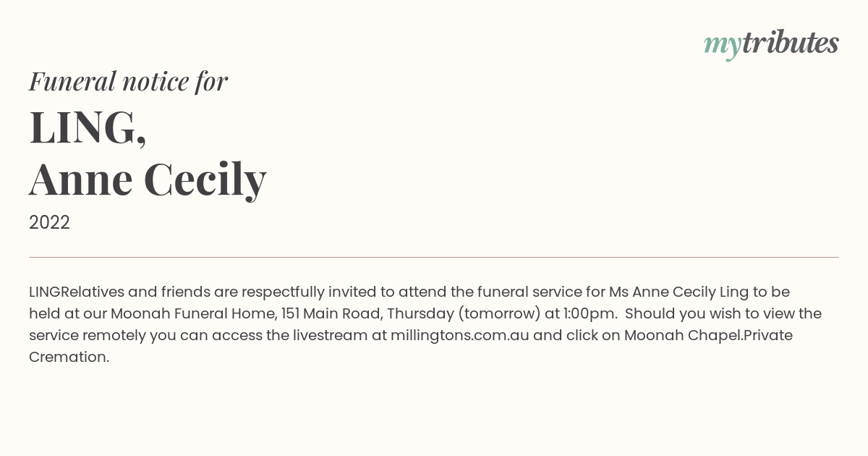Screen dimensions: 868x456
Task: Click the word "Cremation." on the last line
Action: pyautogui.click(x=69, y=357)
